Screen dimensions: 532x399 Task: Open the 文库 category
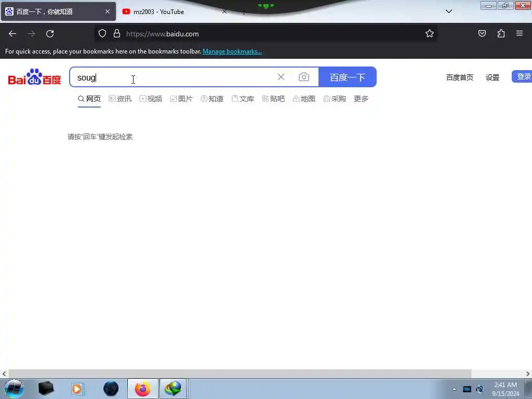(243, 99)
